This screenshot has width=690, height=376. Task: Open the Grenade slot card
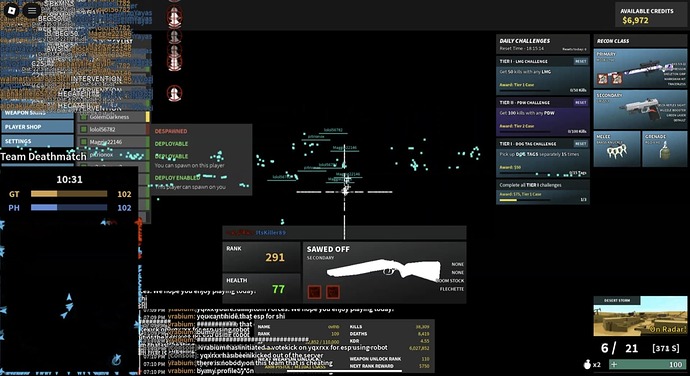[x=664, y=149]
